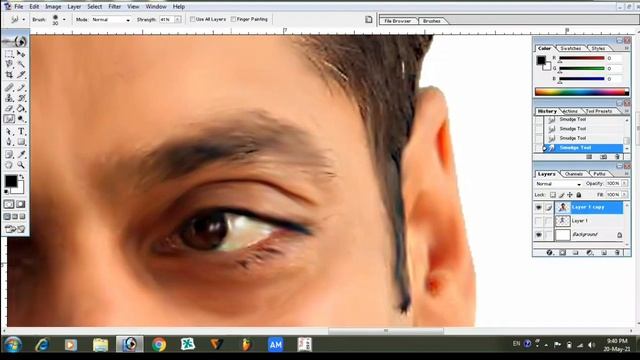Select the Eyedropper tool
640x360 pixels.
point(21,154)
